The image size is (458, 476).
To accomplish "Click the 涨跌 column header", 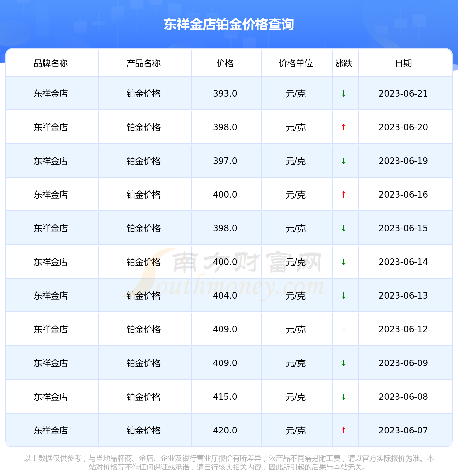I will (x=344, y=63).
